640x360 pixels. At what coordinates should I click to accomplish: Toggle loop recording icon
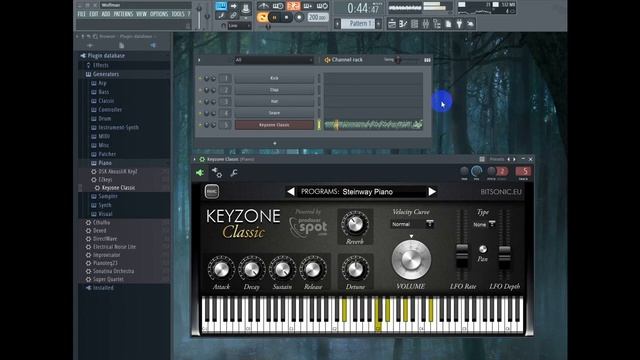(322, 6)
